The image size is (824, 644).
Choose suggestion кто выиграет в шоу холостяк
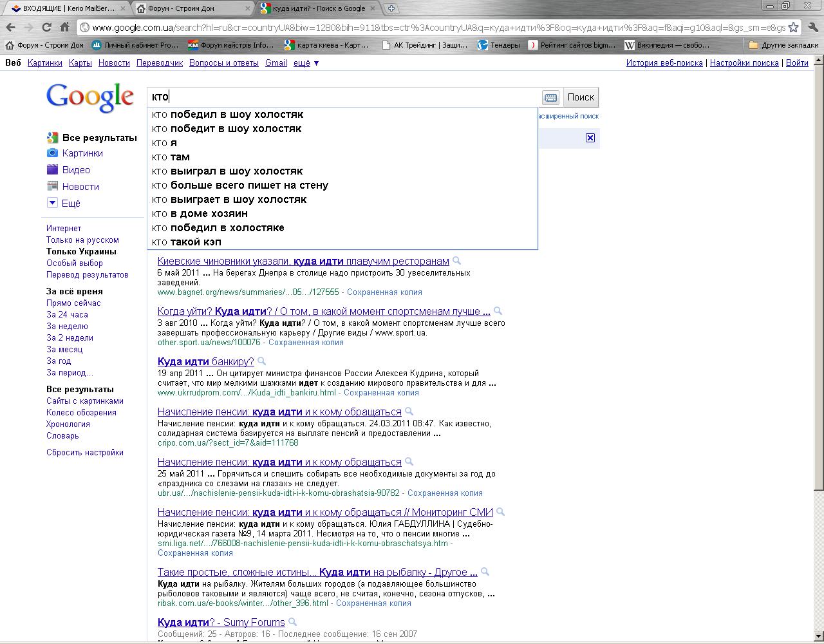tap(342, 199)
